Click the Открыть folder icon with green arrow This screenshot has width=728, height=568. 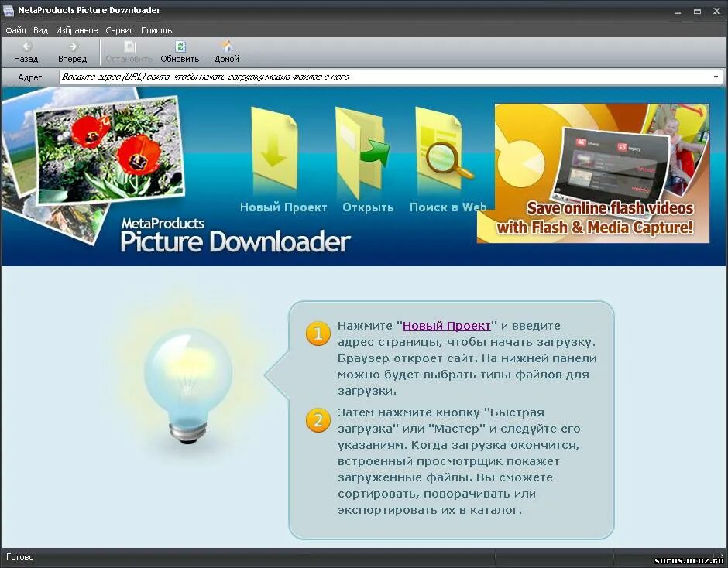[362, 151]
